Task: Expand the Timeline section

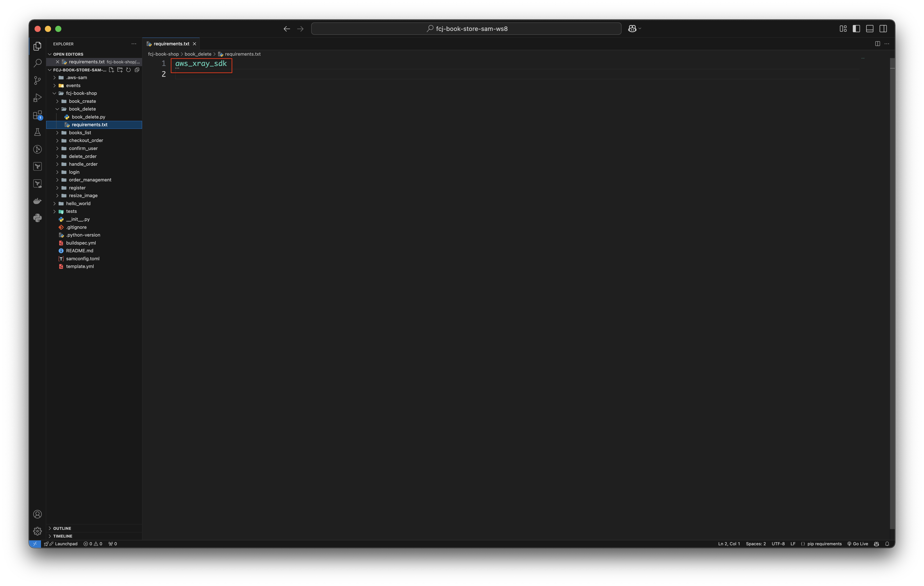Action: (49, 536)
